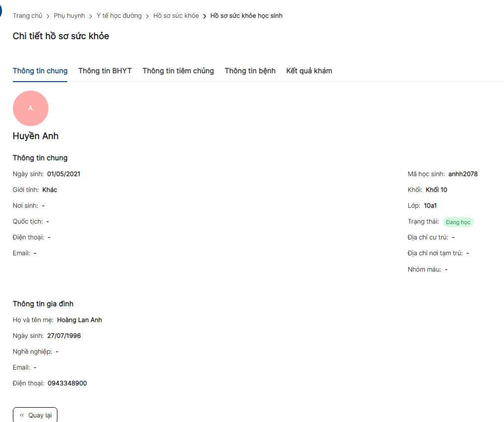This screenshot has width=504, height=422.
Task: Select the Thông tin chung tab
Action: point(40,71)
